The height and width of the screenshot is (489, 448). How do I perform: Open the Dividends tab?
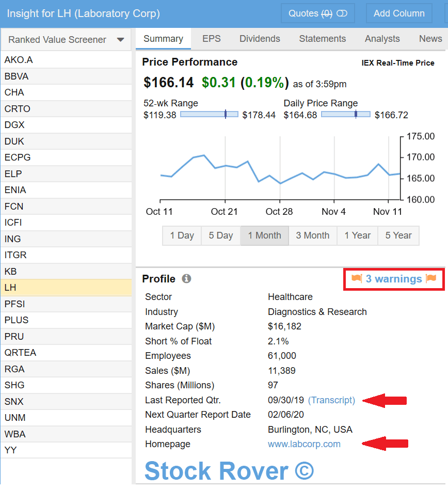pyautogui.click(x=260, y=39)
